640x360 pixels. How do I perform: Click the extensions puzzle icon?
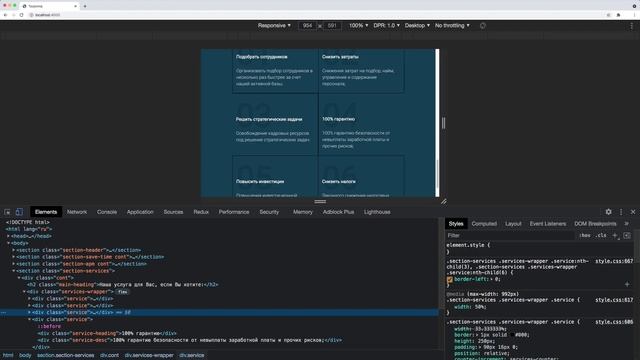pyautogui.click(x=618, y=15)
